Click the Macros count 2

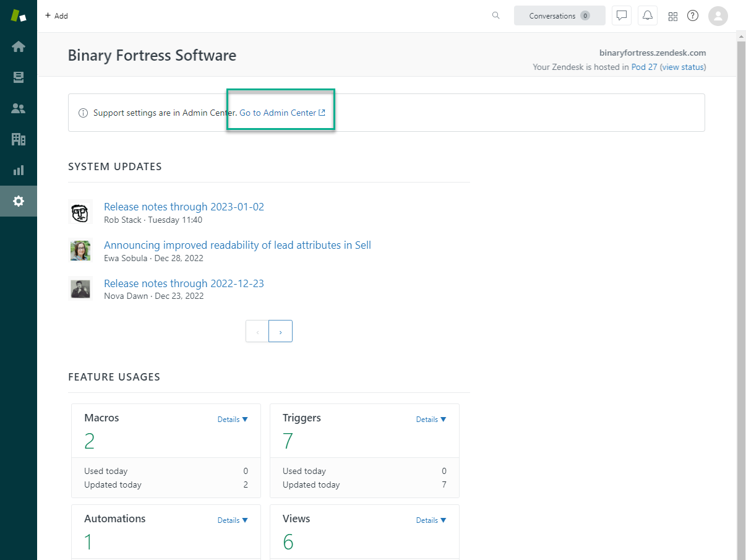[90, 441]
